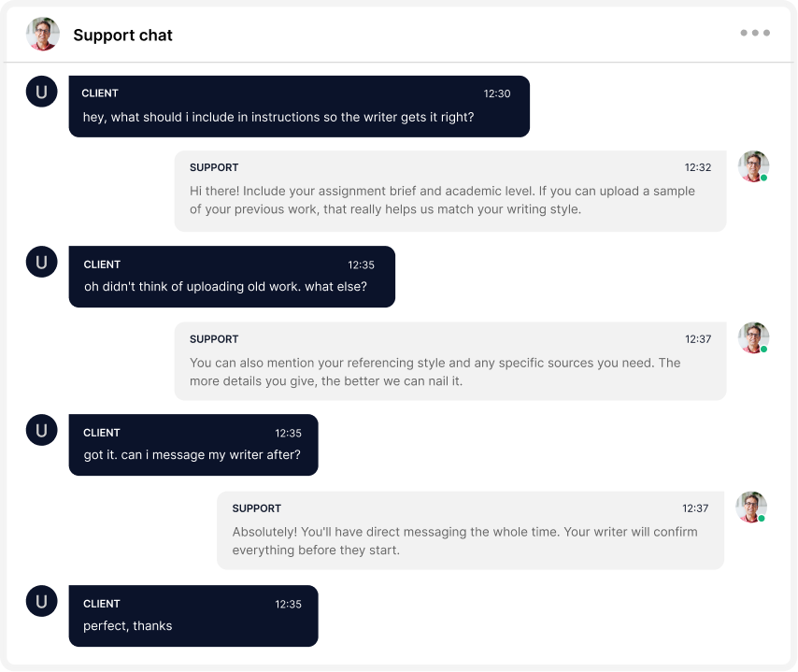
Task: Open the 12:30 client message bubble
Action: point(298,107)
